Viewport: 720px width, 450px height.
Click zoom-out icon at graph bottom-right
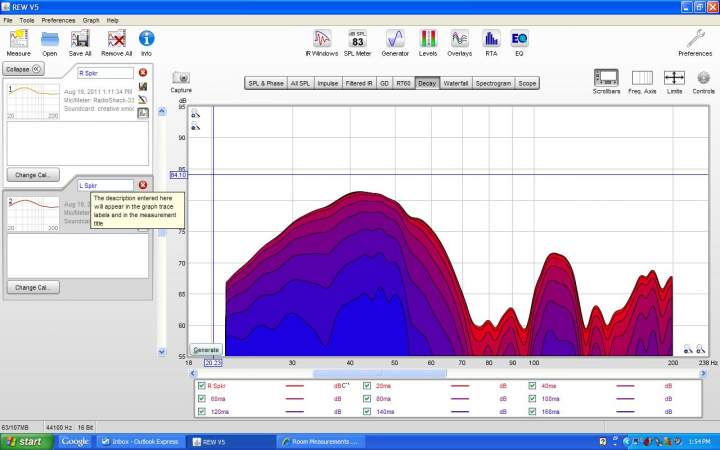pos(687,349)
